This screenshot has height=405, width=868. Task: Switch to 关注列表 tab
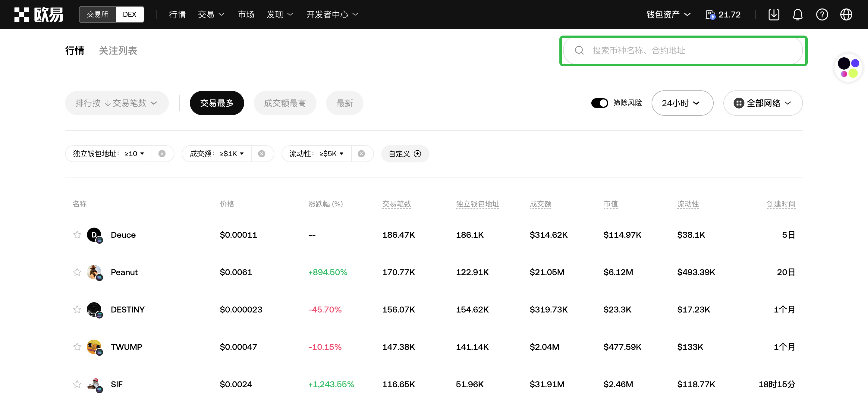click(118, 51)
